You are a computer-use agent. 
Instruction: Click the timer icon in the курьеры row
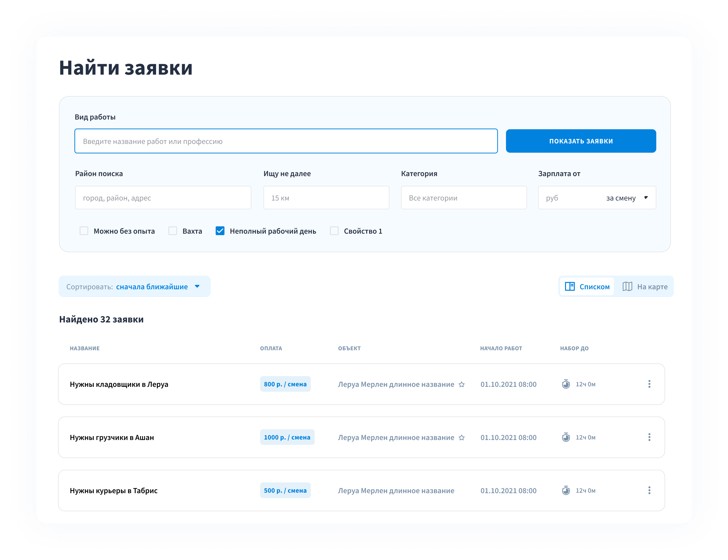point(566,490)
